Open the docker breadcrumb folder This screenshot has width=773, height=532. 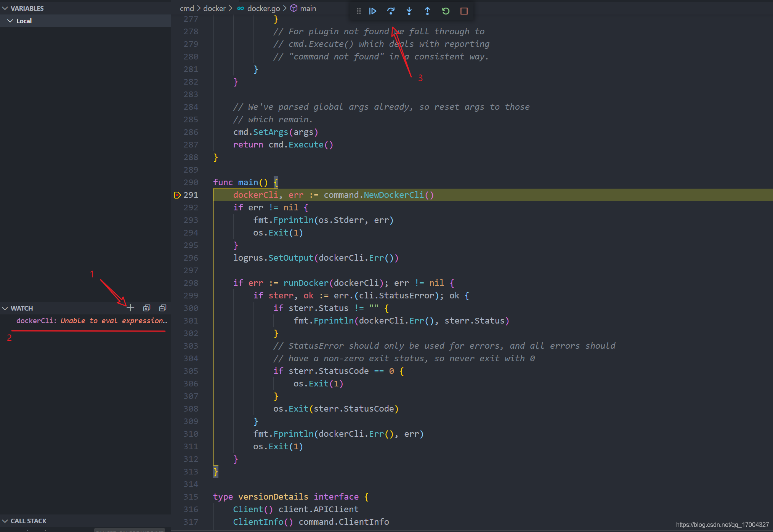point(214,8)
